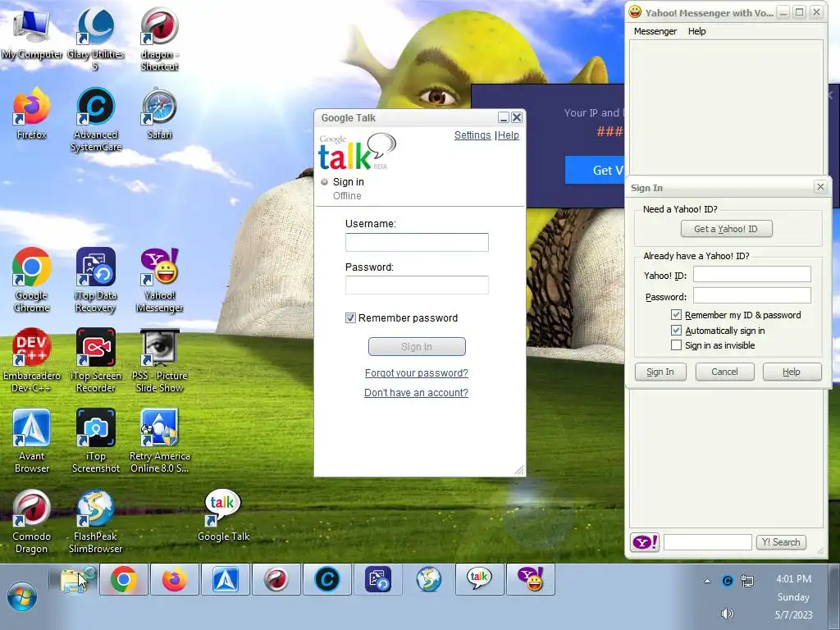The height and width of the screenshot is (630, 840).
Task: Select FlashPeak SlimBrowser desktop icon
Action: click(x=95, y=521)
